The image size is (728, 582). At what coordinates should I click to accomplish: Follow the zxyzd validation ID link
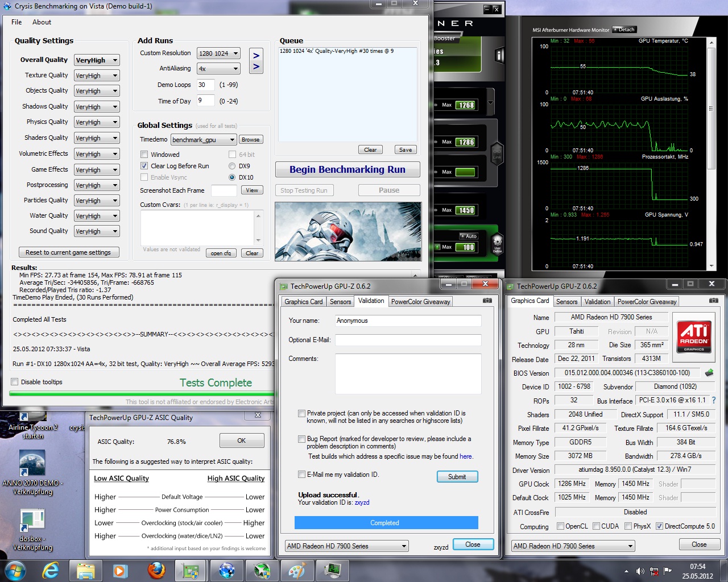[x=362, y=502]
